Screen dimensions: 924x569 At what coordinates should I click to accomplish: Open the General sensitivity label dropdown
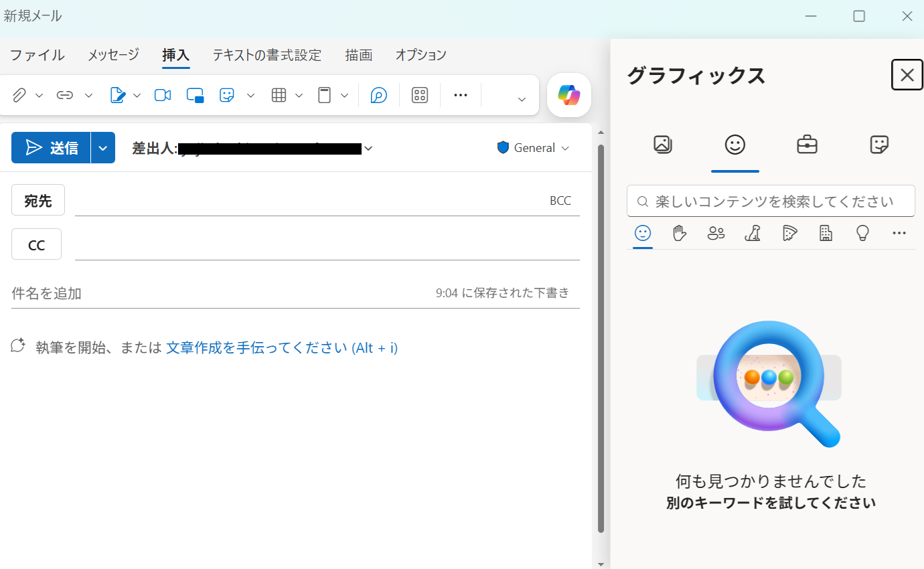coord(533,148)
